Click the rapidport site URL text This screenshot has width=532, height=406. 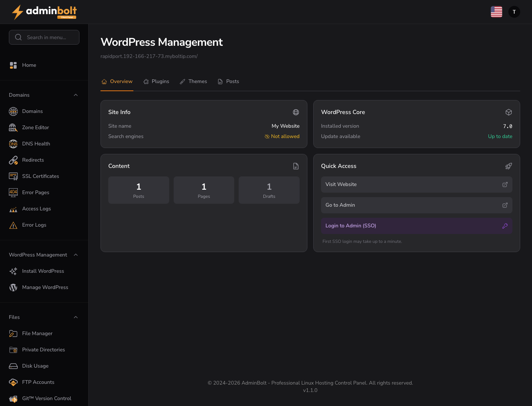(149, 56)
